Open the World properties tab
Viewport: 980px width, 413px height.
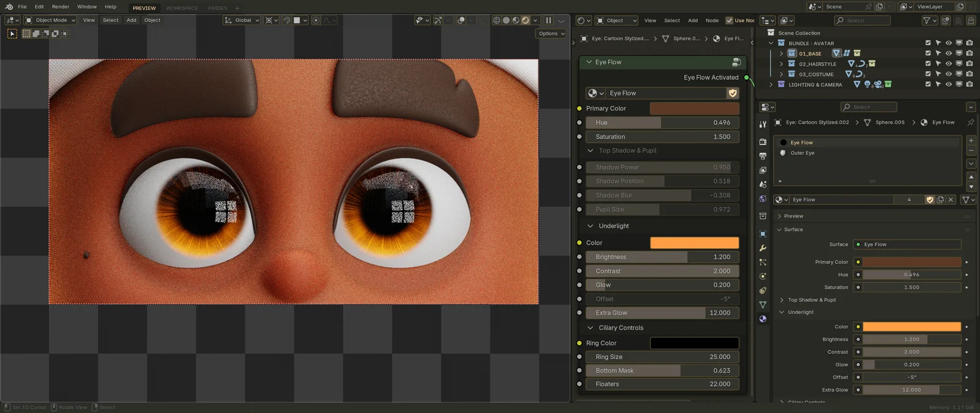tap(763, 199)
